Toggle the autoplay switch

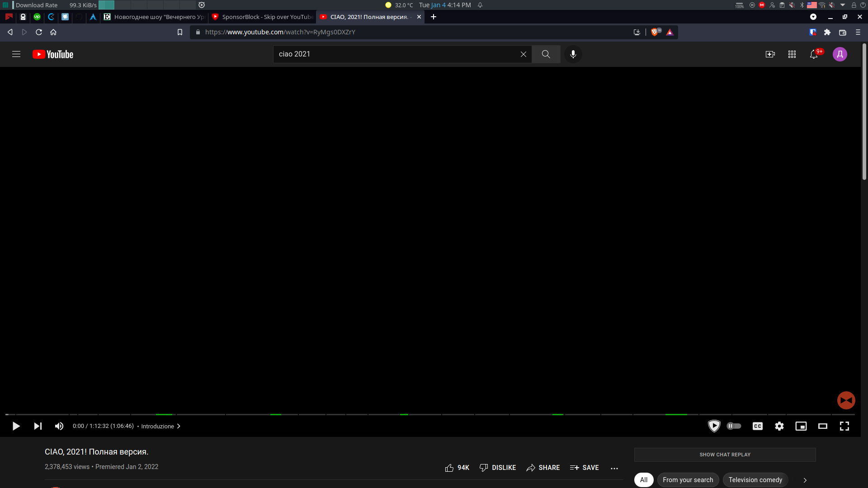pyautogui.click(x=734, y=426)
